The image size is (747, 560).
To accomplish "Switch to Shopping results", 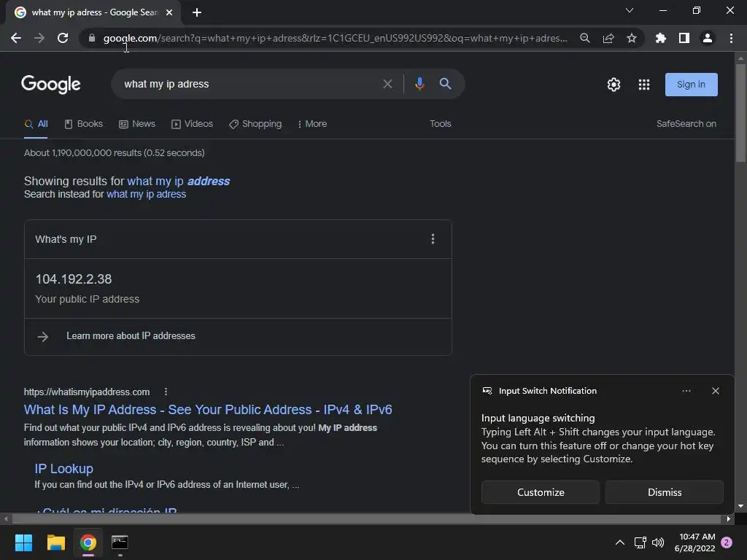I will tap(255, 124).
